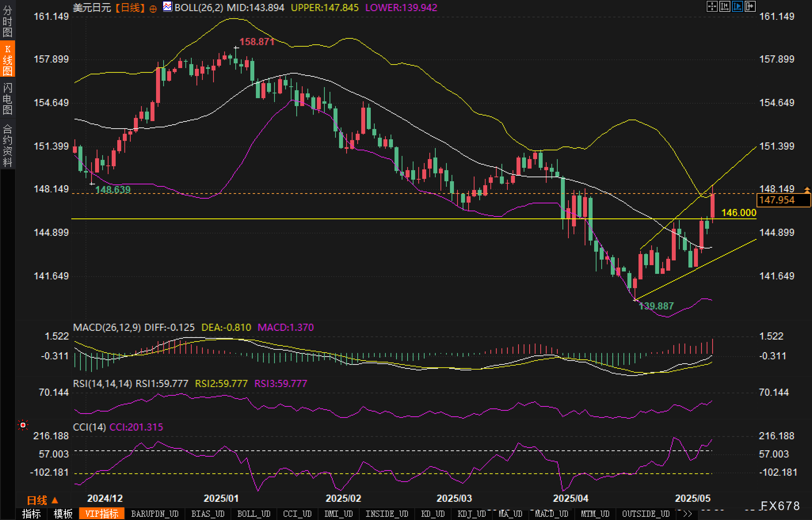Click the orange circle icon beside 日线 title

pyautogui.click(x=153, y=9)
